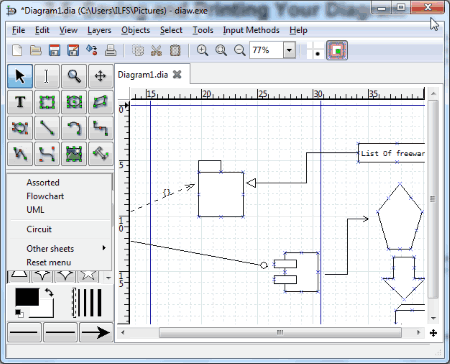450x364 pixels.
Task: Open the shape sheet dropdown arrow
Action: tap(108, 277)
